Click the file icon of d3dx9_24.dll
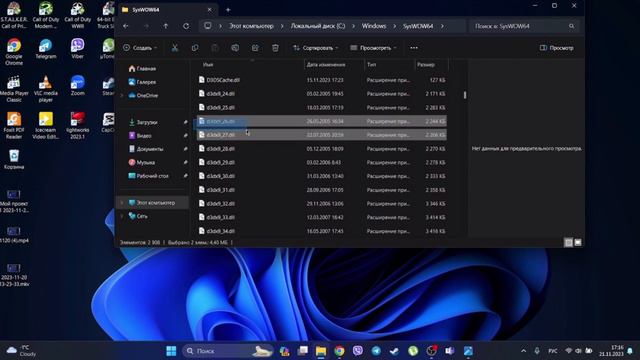Viewport: 640px width, 360px height. [x=202, y=93]
